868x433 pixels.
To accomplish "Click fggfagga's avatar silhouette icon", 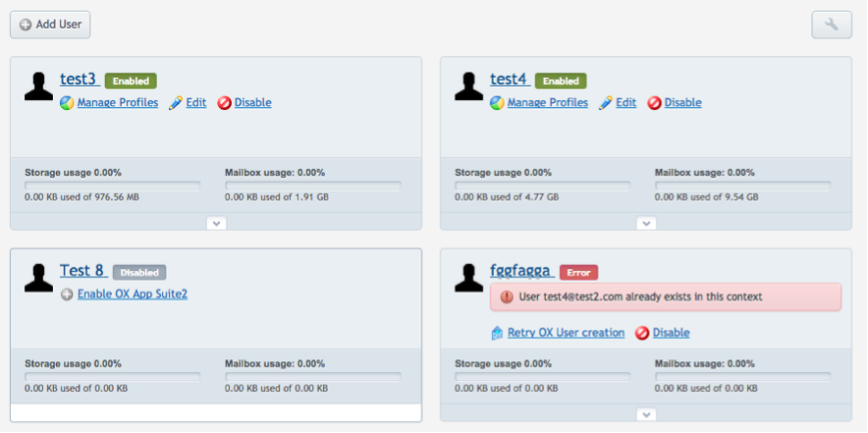I will [469, 278].
